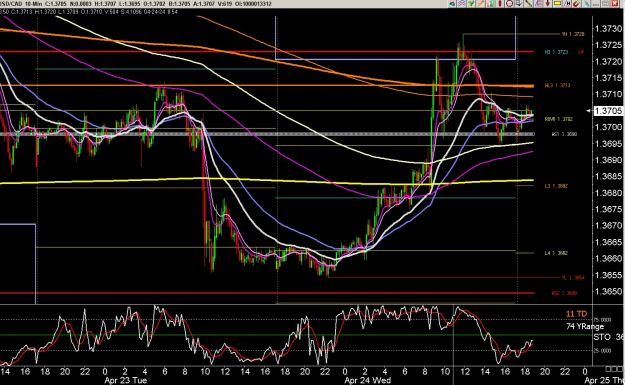The height and width of the screenshot is (385, 625).
Task: Click the small boxes below the stochastic scale
Action: click(x=614, y=369)
